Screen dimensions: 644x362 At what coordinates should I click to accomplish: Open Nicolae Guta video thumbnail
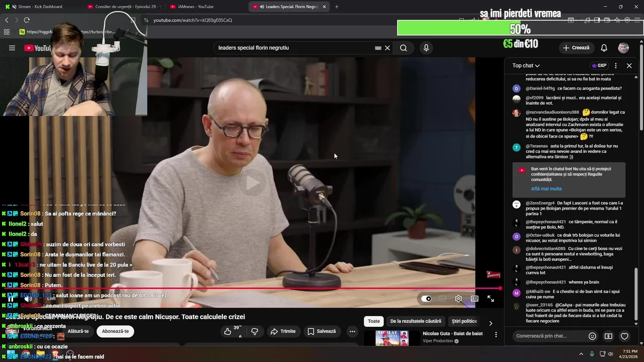click(x=392, y=338)
